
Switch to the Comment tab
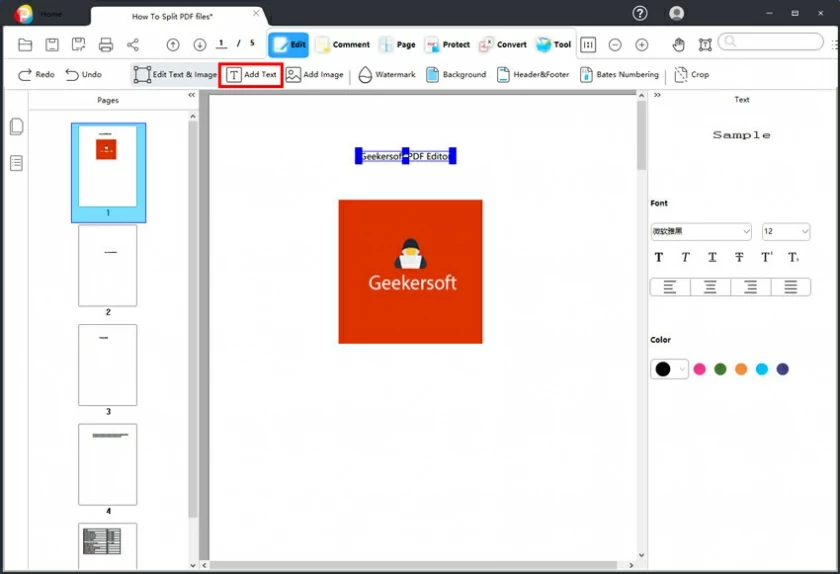click(342, 45)
